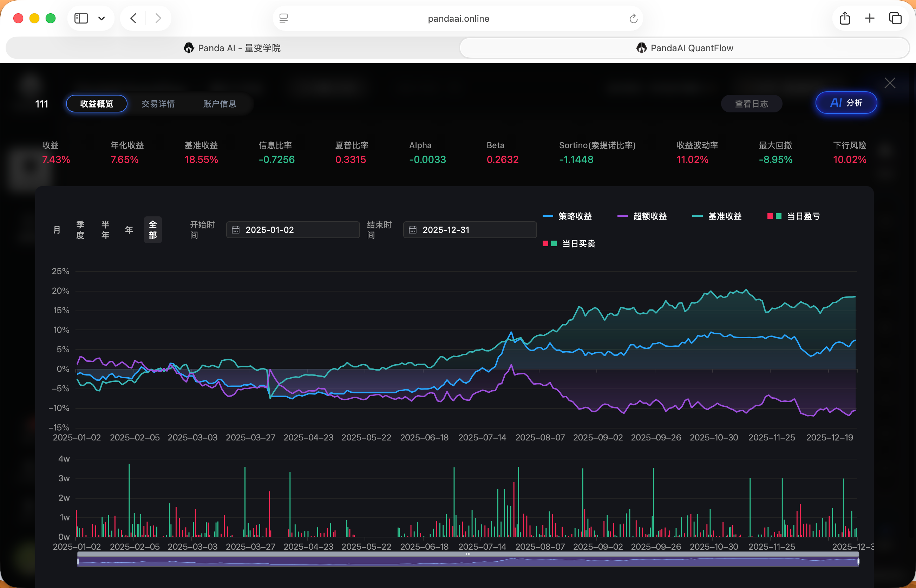
Task: Click the calendar icon in start date field
Action: coord(236,230)
